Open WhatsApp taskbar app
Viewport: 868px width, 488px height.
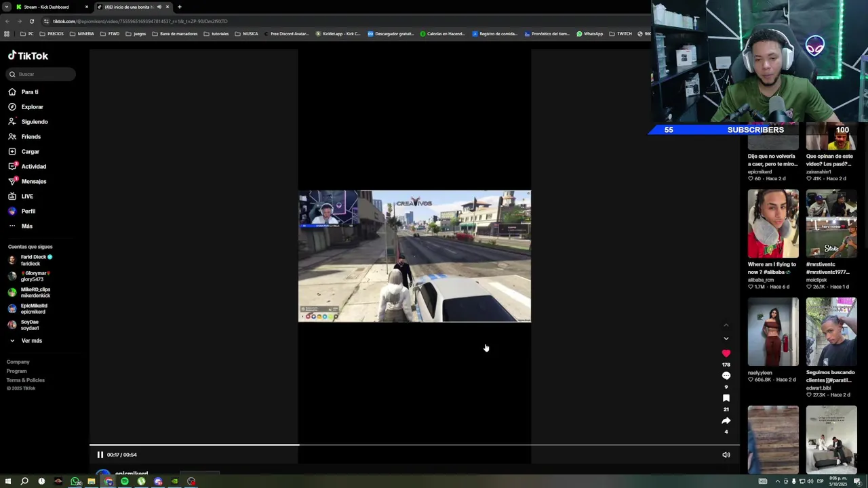75,481
